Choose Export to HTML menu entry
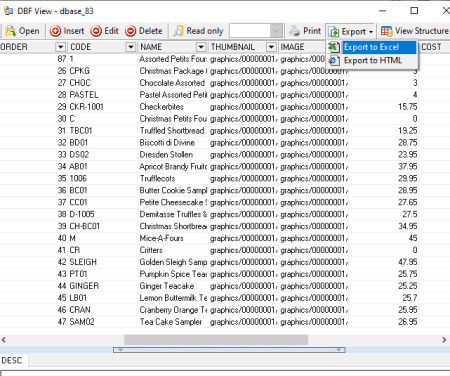 click(372, 60)
